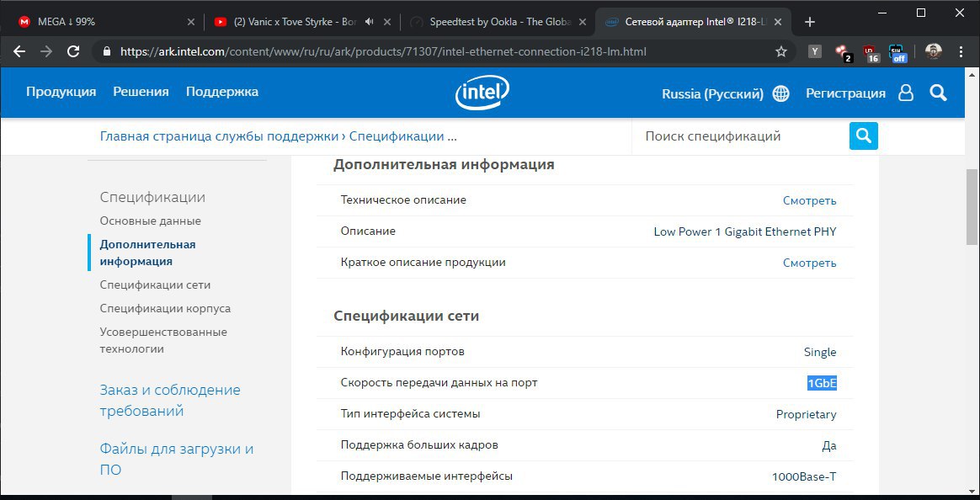Screen dimensions: 980x500
Task: Open the browser profile avatar
Action: click(933, 52)
